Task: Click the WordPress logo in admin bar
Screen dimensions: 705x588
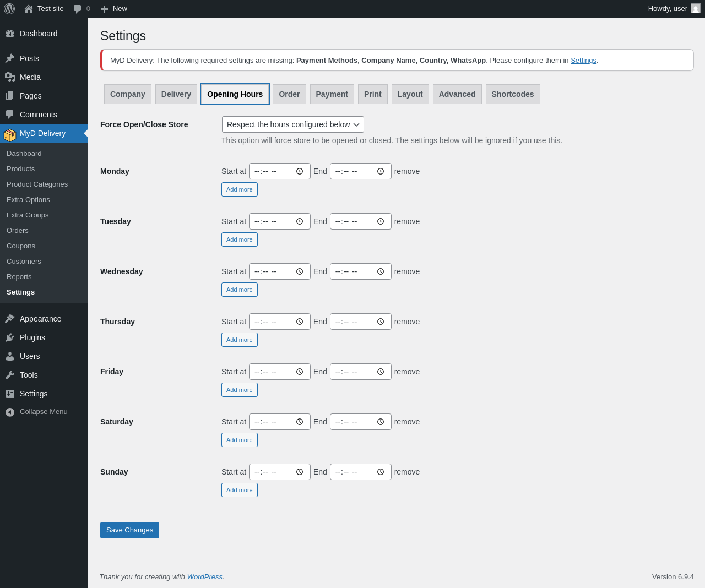Action: (x=9, y=9)
